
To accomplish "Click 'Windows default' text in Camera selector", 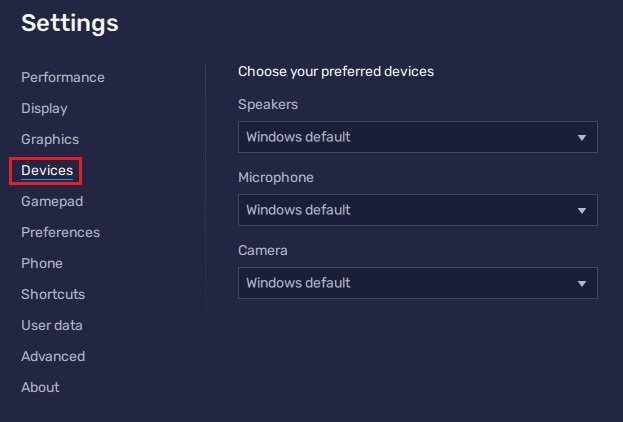I will click(298, 283).
